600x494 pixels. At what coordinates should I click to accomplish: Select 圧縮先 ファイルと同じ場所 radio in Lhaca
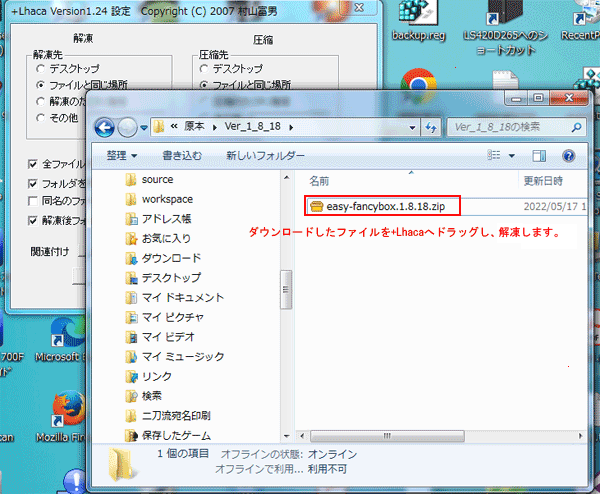tap(204, 85)
